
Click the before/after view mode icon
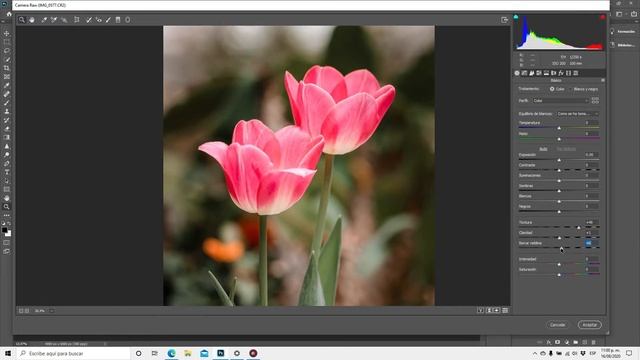tap(480, 311)
